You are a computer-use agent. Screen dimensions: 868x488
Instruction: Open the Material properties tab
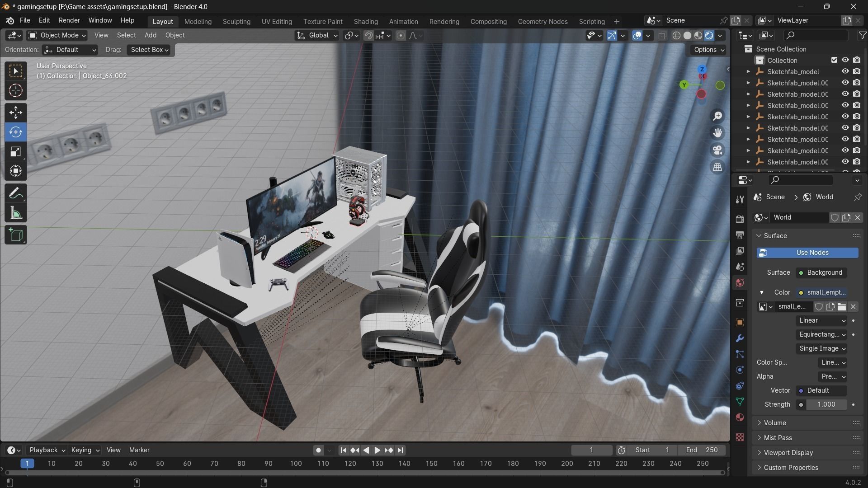pos(740,418)
